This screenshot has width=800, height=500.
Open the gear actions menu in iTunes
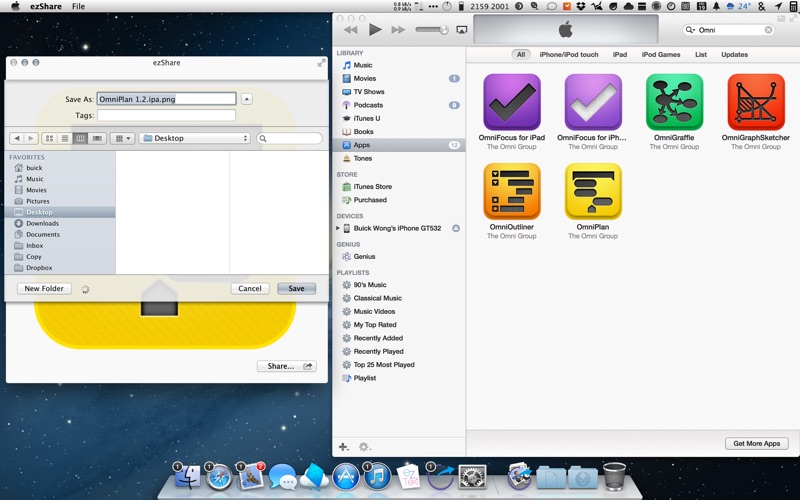[x=364, y=447]
